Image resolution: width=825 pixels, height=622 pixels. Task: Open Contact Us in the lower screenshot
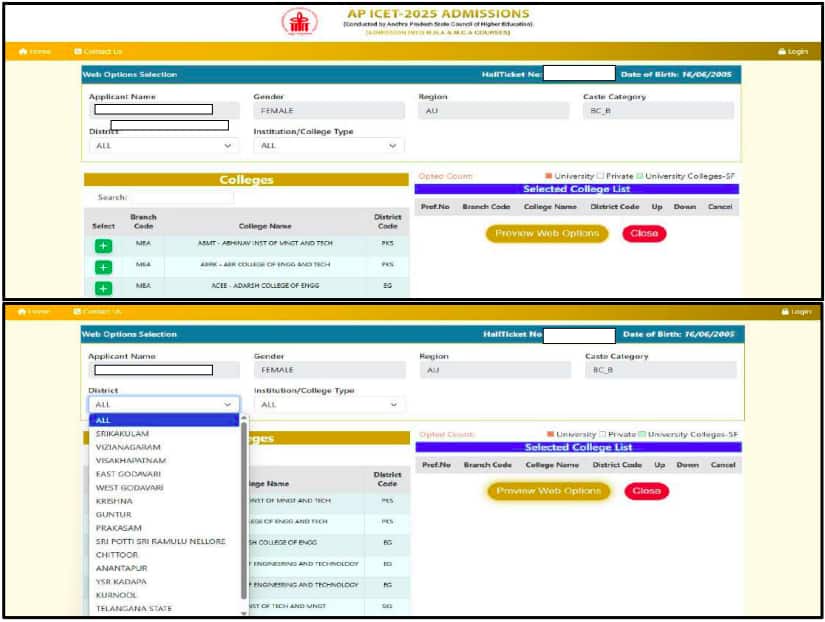click(x=97, y=312)
